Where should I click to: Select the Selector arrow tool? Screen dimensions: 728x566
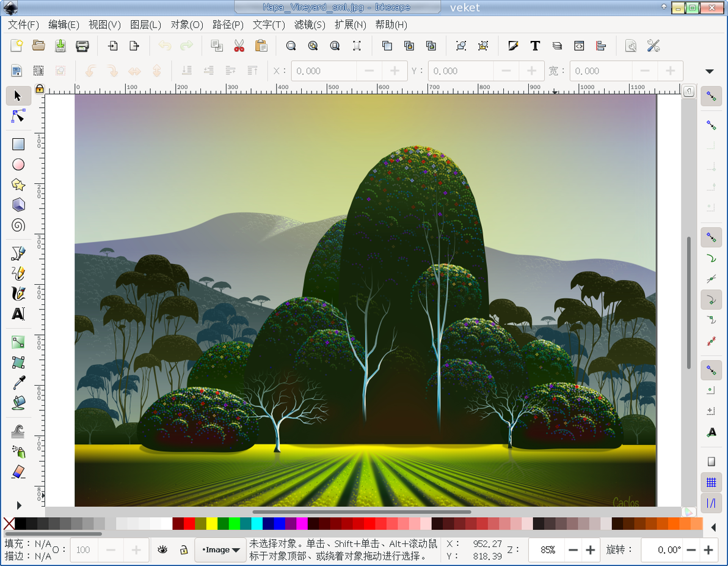click(18, 96)
